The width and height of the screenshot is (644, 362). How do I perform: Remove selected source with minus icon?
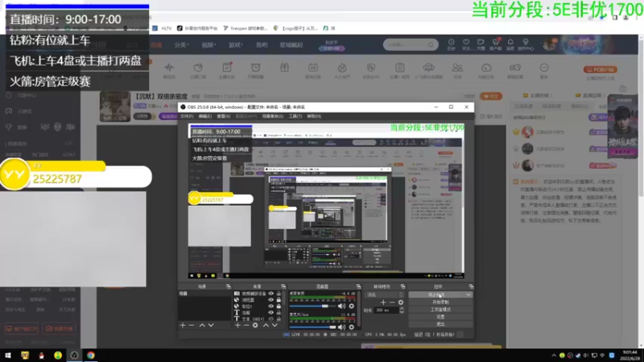click(246, 326)
